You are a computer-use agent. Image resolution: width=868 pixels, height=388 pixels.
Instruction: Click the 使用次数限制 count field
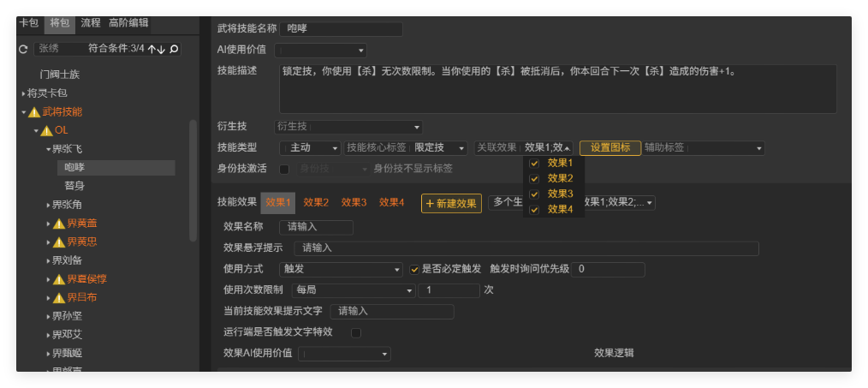(449, 290)
